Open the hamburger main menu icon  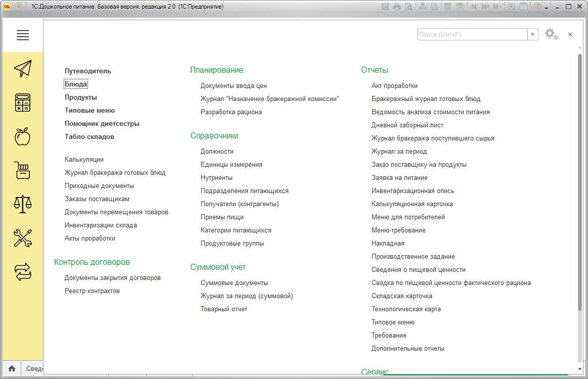[x=23, y=35]
